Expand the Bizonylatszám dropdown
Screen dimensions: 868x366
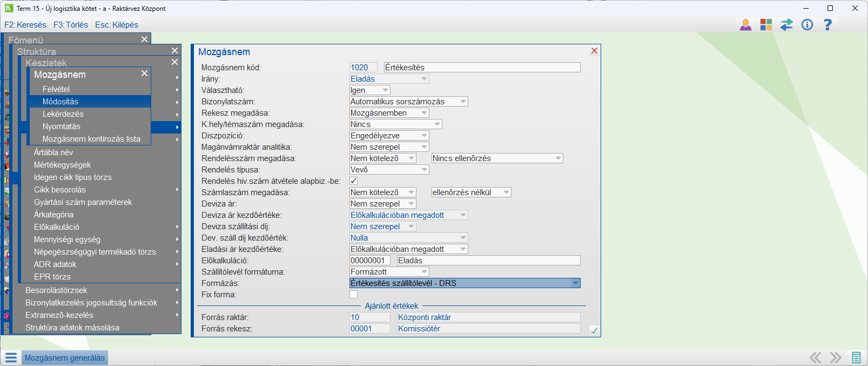point(463,102)
